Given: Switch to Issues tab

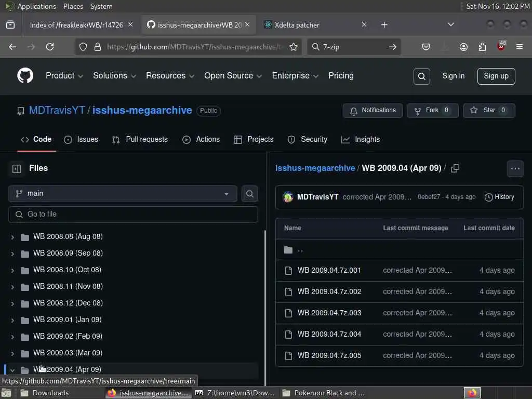Looking at the screenshot, I should 81,139.
